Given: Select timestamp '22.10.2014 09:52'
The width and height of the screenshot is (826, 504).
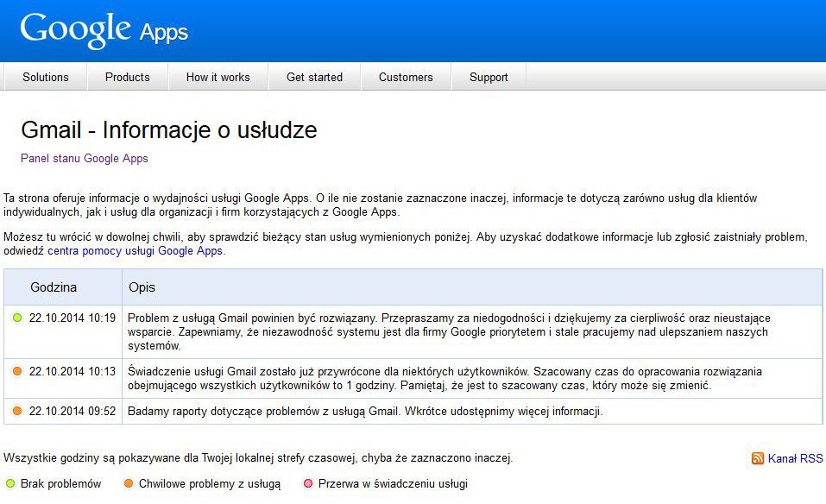Looking at the screenshot, I should (73, 410).
